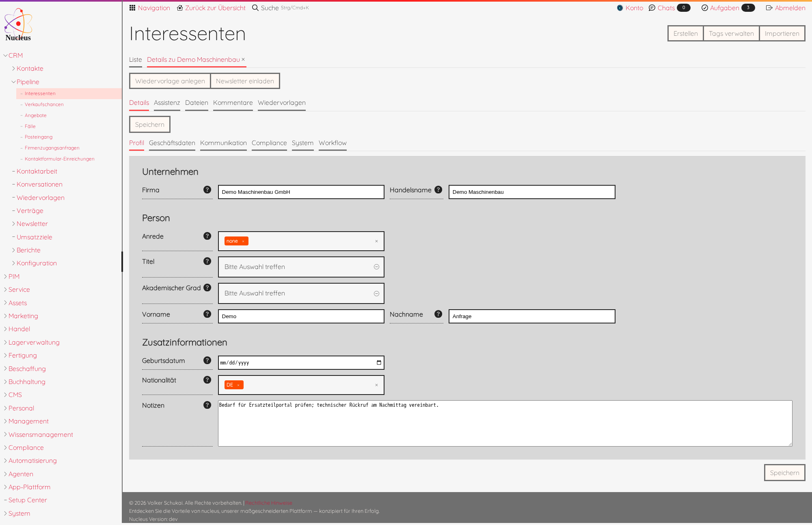This screenshot has width=812, height=525.
Task: Show help for the Titel field
Action: (x=207, y=261)
